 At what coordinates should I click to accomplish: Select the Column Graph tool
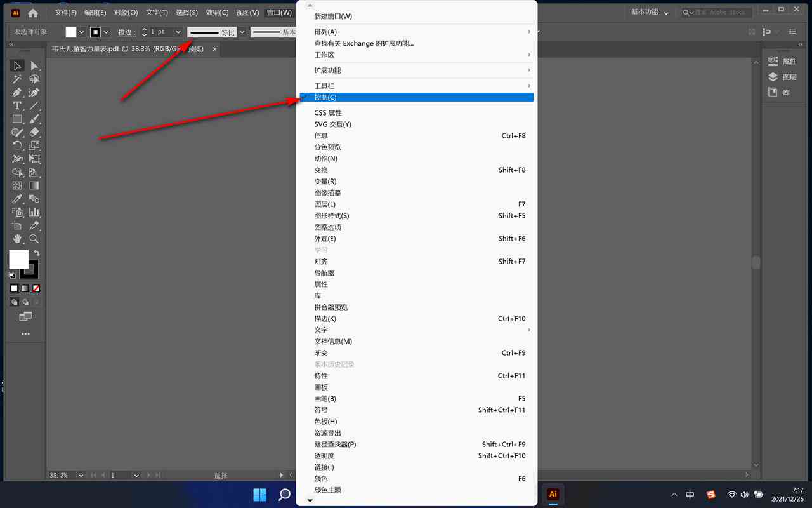coord(34,213)
